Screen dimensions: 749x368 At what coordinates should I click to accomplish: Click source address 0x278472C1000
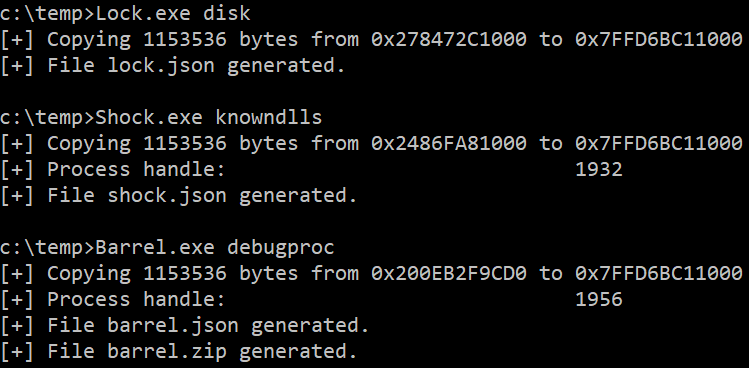coord(449,39)
